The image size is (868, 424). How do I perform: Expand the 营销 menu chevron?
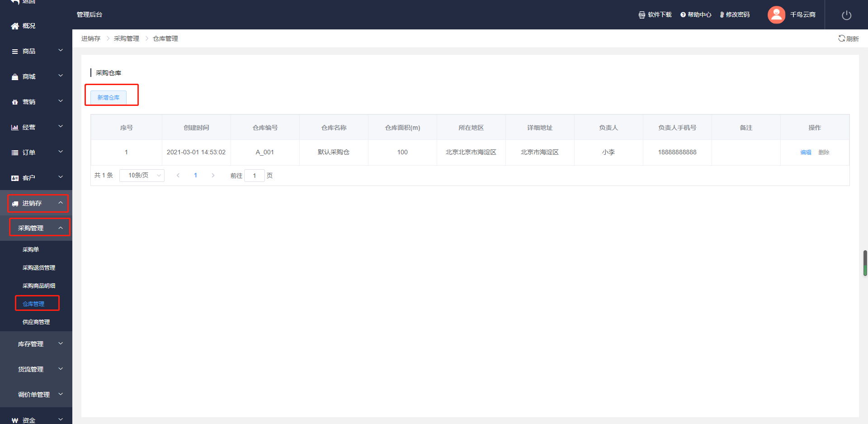(x=61, y=101)
